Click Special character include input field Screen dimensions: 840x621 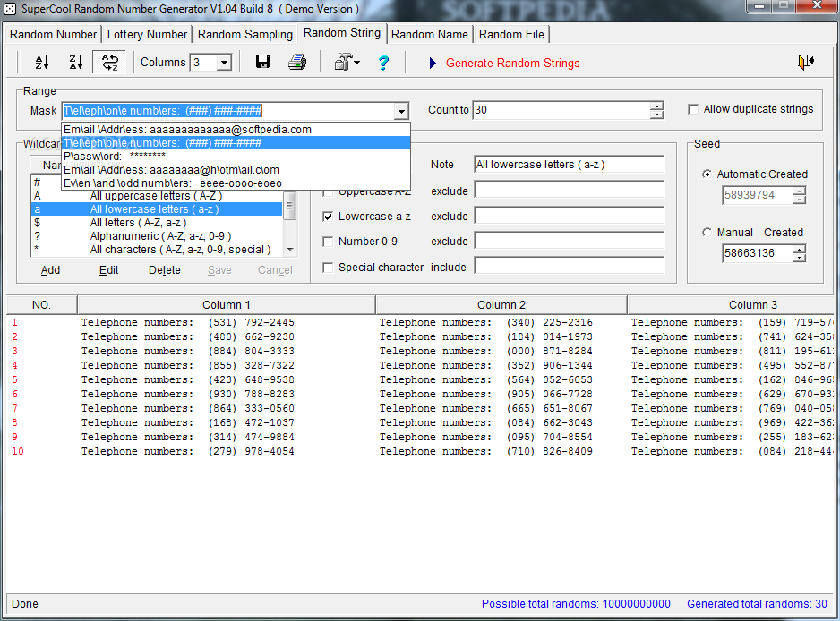(569, 266)
